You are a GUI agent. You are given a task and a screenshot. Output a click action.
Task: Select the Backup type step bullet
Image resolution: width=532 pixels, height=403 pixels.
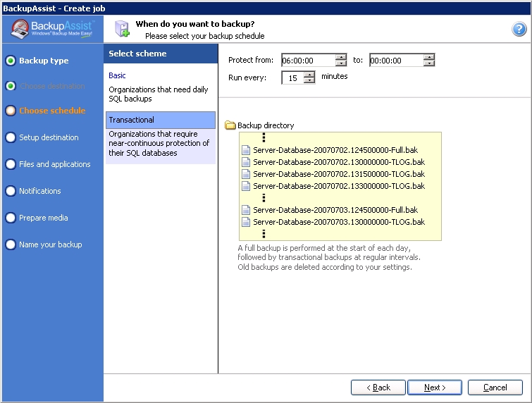click(11, 61)
